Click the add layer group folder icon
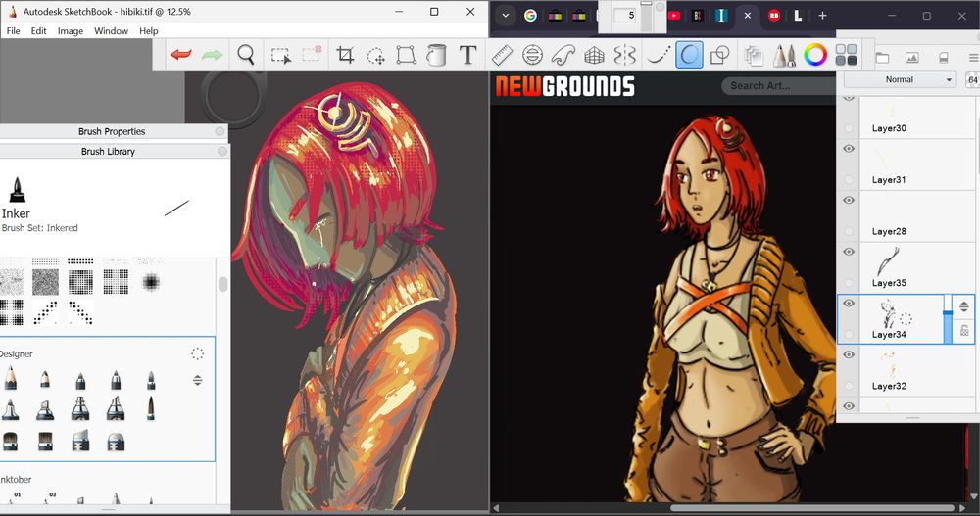Image resolution: width=980 pixels, height=516 pixels. click(x=882, y=58)
